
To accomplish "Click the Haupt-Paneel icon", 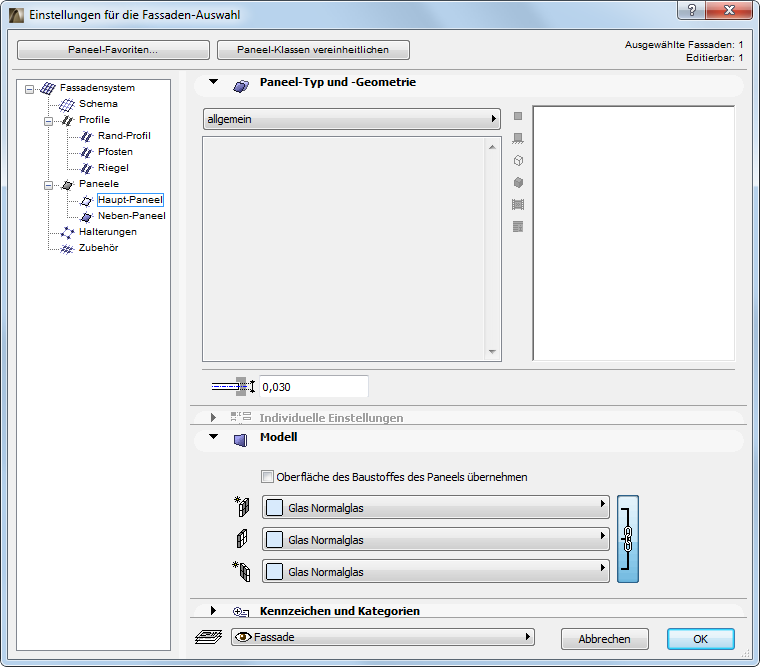I will pos(86,200).
